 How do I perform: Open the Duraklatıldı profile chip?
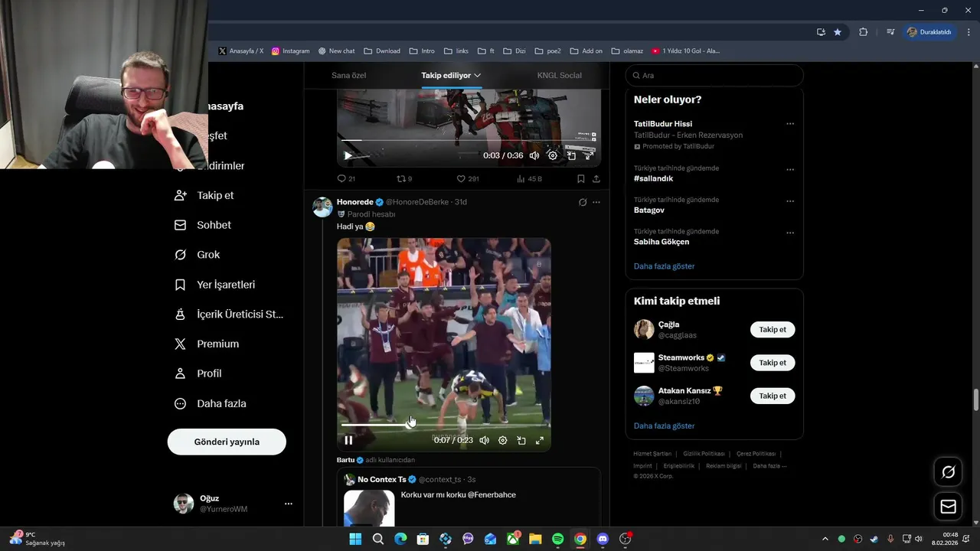pos(929,32)
